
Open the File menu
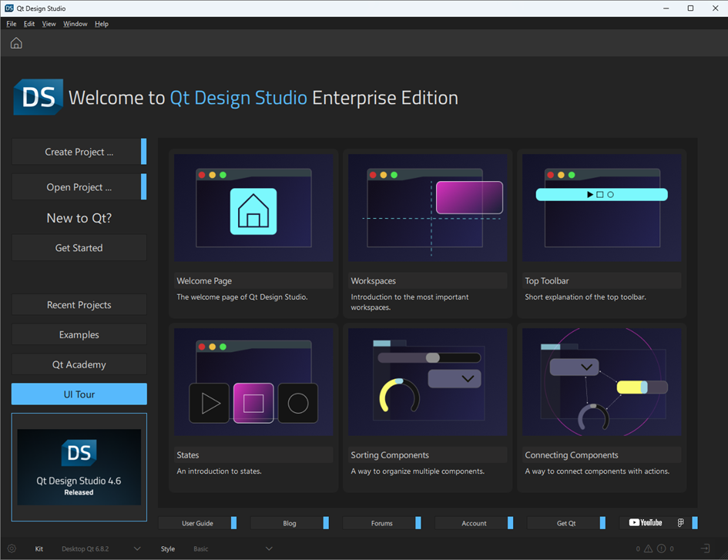point(12,24)
